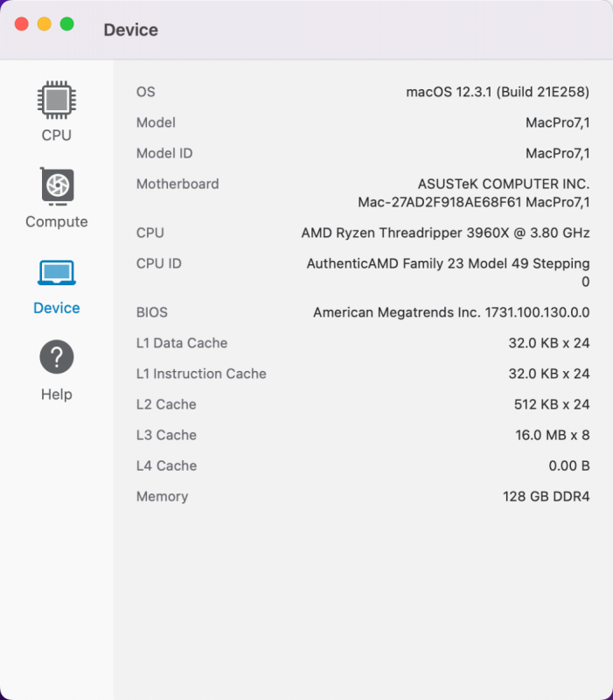Click the 128 GB DDR4 memory value

point(547,496)
